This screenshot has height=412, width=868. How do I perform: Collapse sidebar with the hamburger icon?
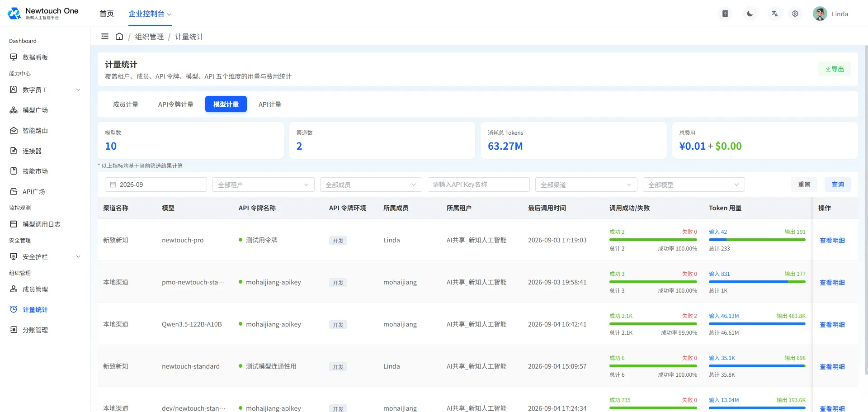(105, 36)
